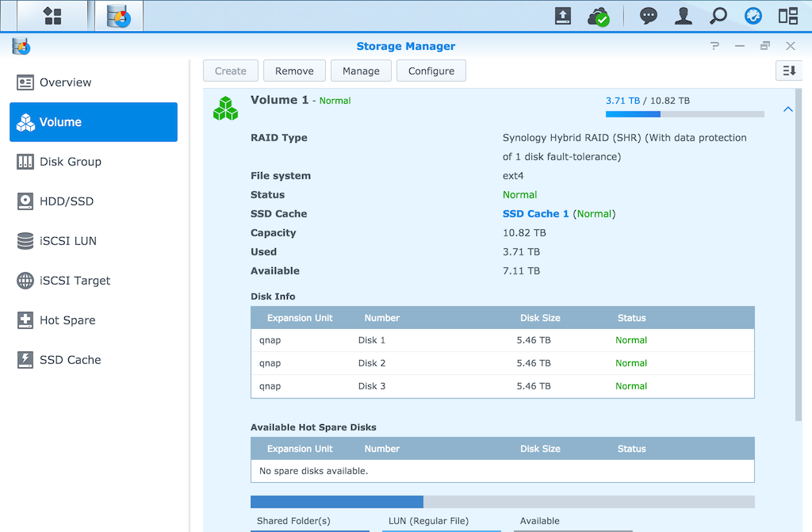Click the help question mark icon

coord(714,46)
